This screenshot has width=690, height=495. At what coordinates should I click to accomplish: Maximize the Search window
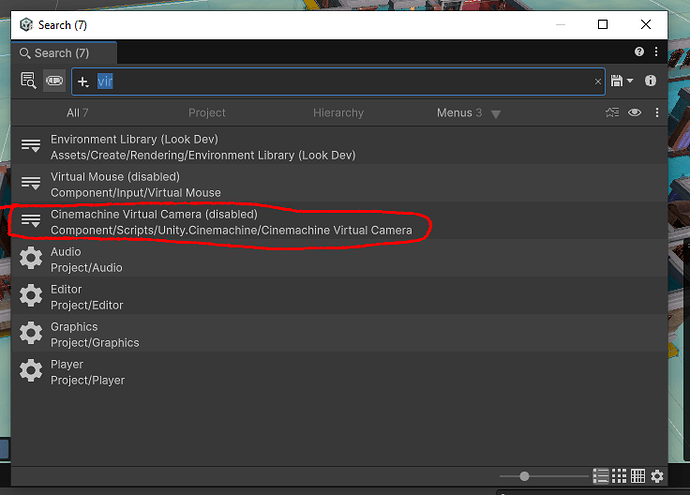click(603, 25)
